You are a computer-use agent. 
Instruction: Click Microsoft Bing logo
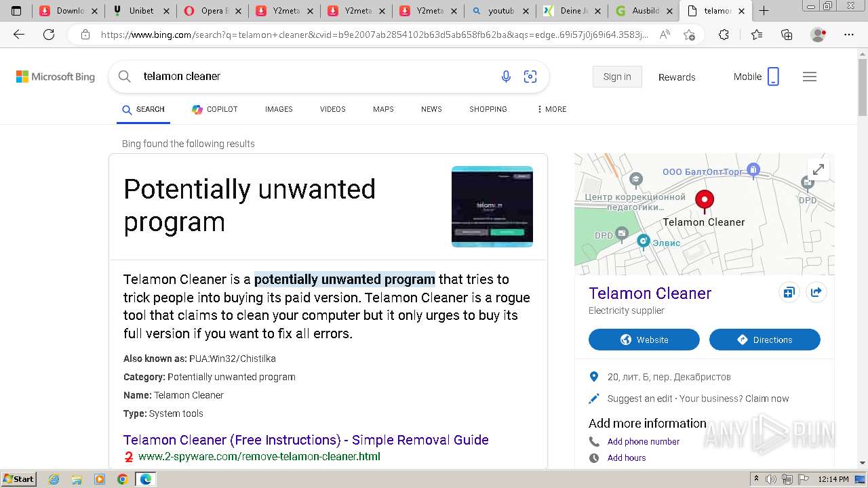coord(56,77)
